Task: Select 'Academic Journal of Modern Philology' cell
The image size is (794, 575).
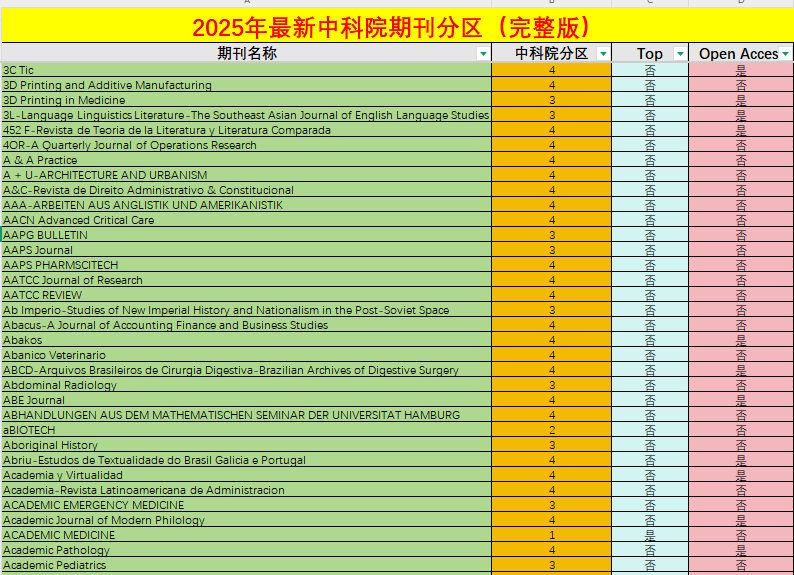Action: coord(247,520)
